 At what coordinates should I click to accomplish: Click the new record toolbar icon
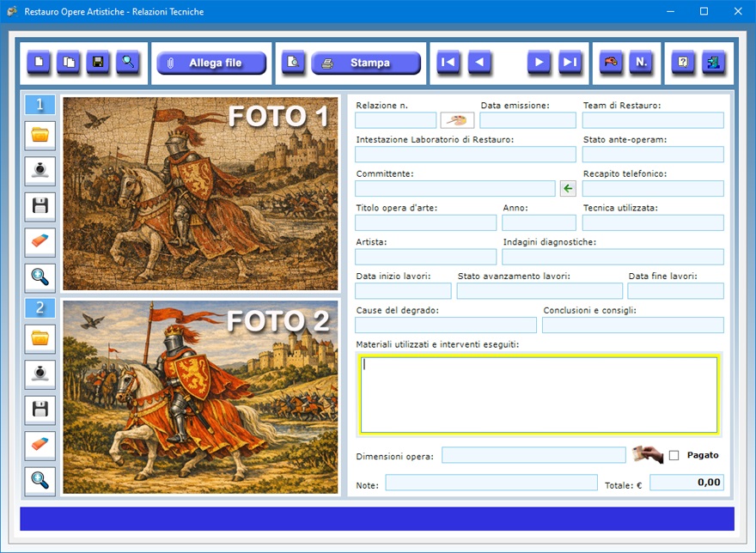[39, 62]
